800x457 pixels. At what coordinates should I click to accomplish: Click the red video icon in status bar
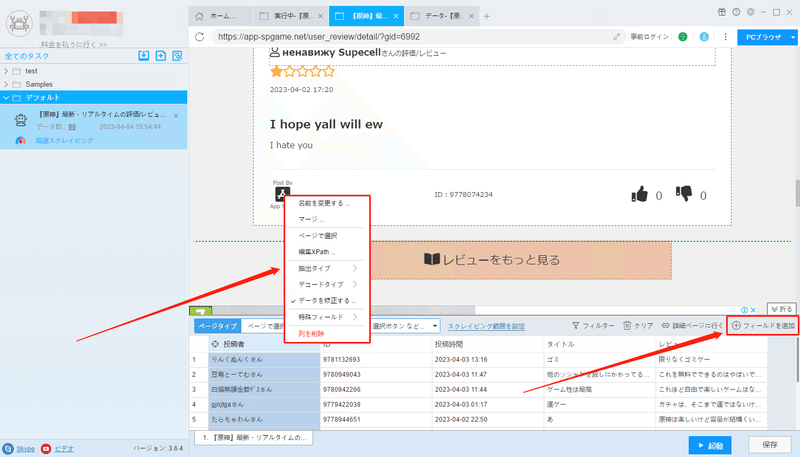coord(46,449)
